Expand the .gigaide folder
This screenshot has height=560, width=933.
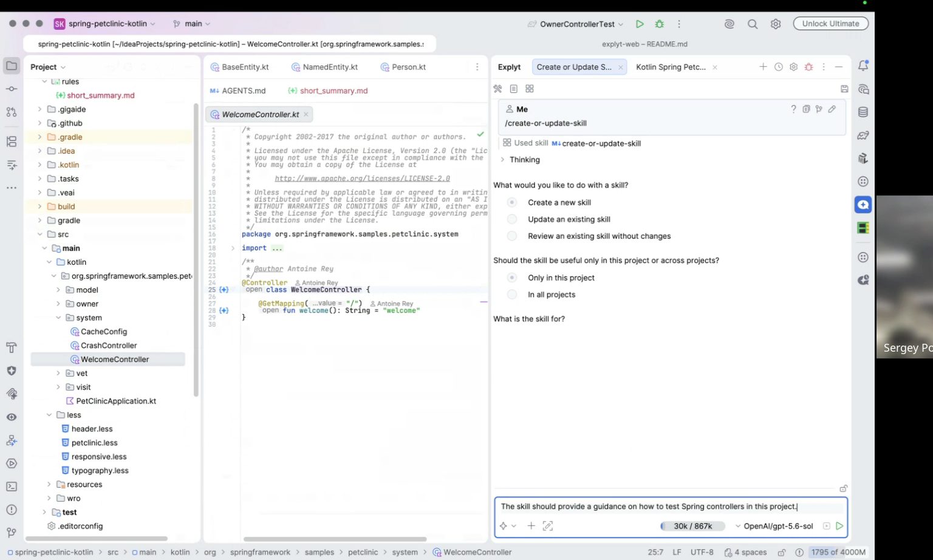point(40,109)
